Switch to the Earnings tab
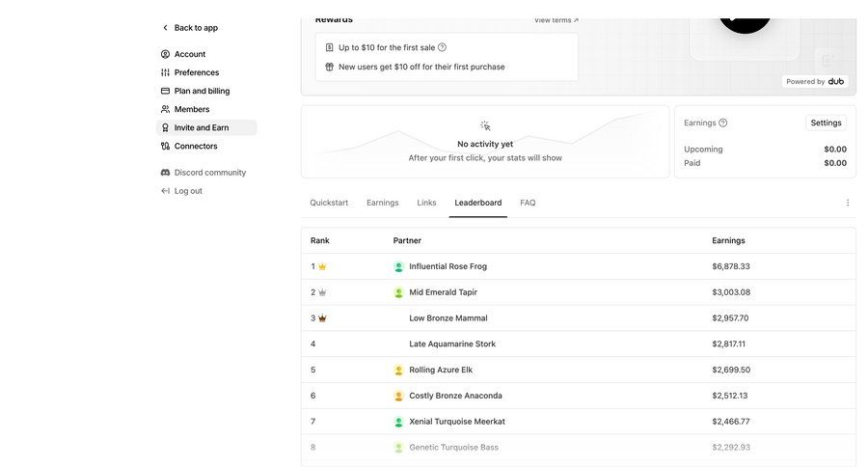868x467 pixels. 383,203
